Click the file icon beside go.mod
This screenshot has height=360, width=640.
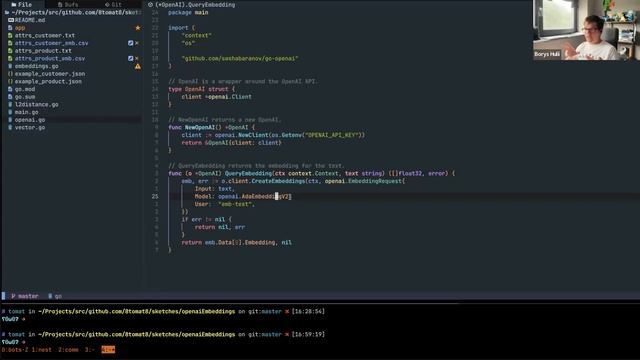(10, 89)
